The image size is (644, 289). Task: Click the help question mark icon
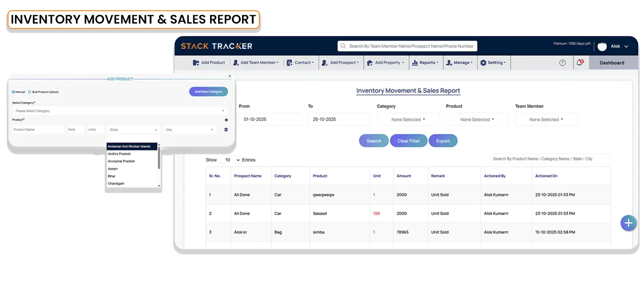562,63
